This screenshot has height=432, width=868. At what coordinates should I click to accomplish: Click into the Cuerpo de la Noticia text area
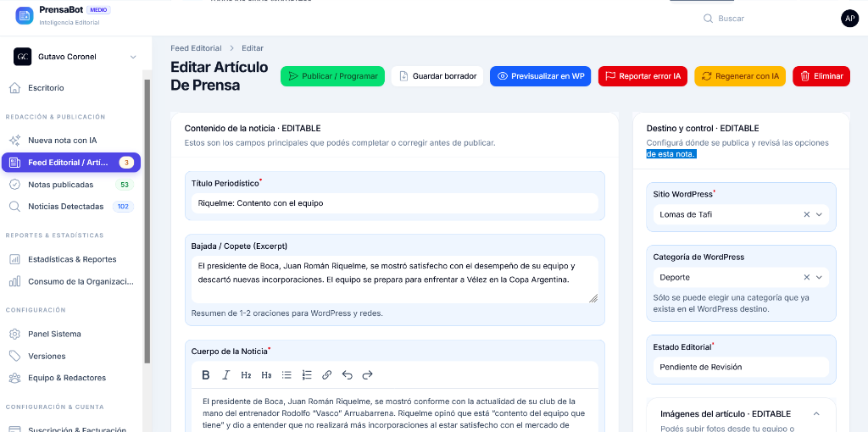(395, 410)
